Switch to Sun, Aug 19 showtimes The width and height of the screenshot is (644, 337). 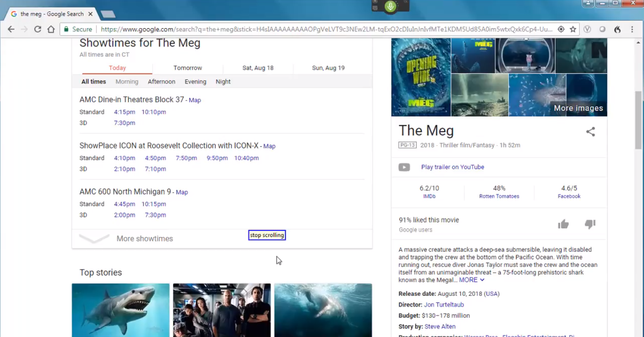click(x=328, y=68)
